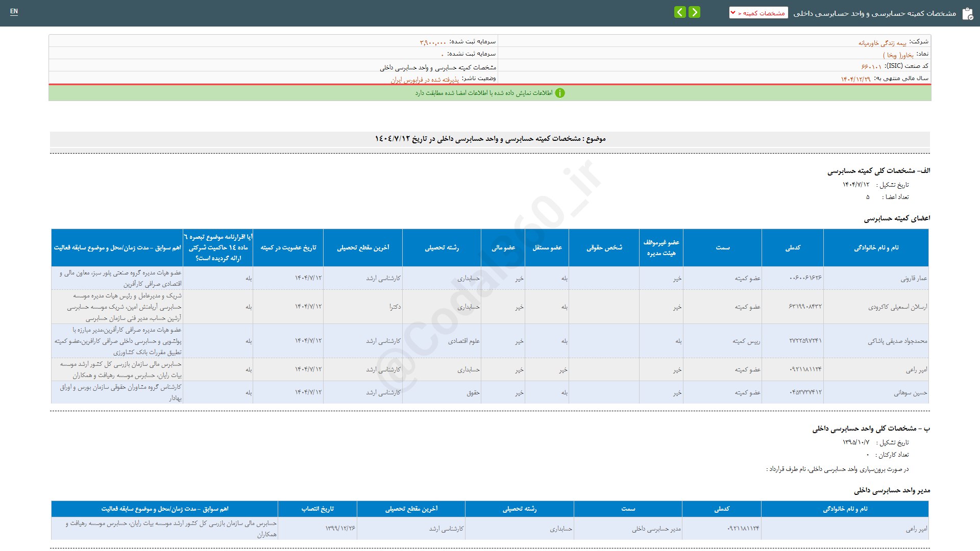Viewport: 980px width, 551px height.
Task: Click the تاریخ انتصاب header in manager table
Action: point(317,509)
